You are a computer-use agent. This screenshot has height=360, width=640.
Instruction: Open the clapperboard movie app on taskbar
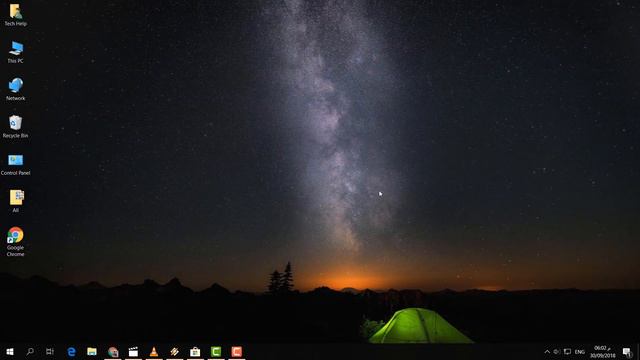click(133, 351)
